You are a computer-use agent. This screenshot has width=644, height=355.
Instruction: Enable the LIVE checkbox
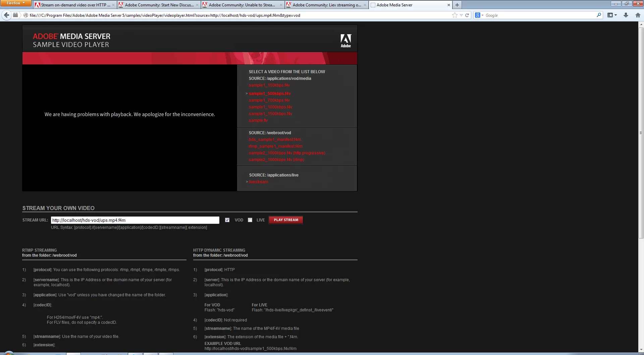click(x=250, y=220)
